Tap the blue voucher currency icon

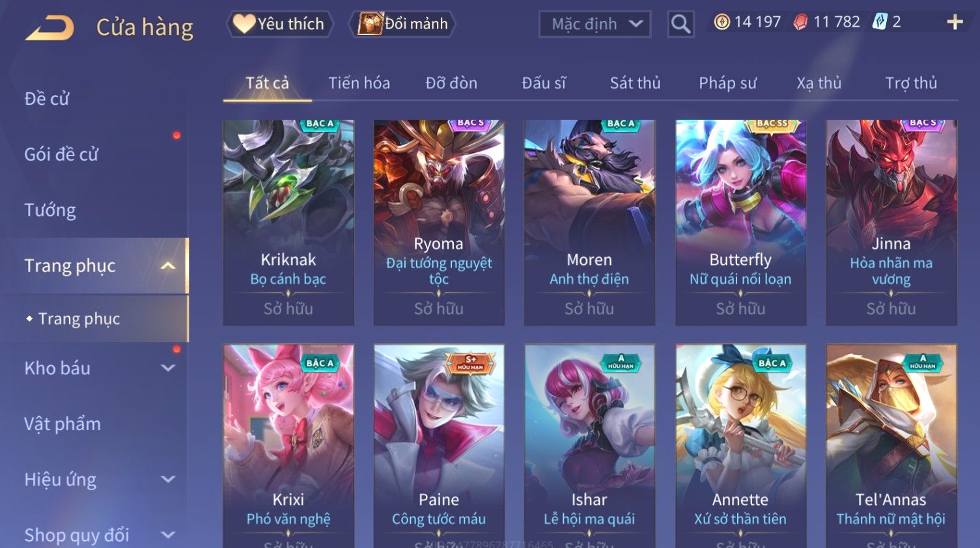pyautogui.click(x=880, y=22)
